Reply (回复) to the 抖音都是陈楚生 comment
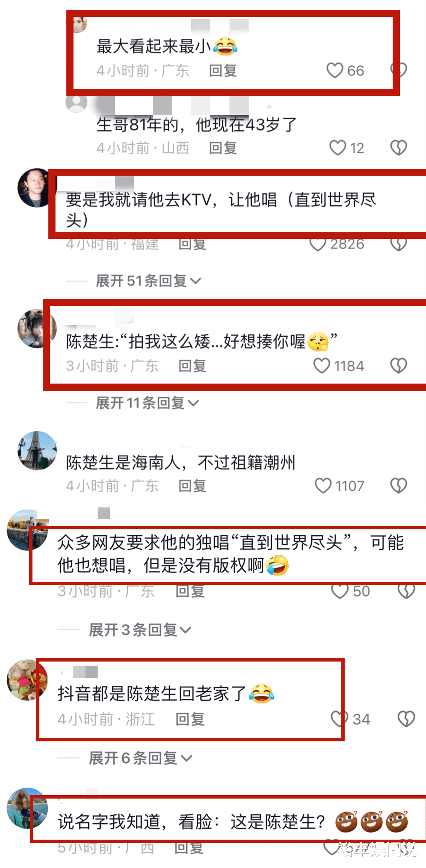Screen dimensions: 426x868 pyautogui.click(x=190, y=719)
